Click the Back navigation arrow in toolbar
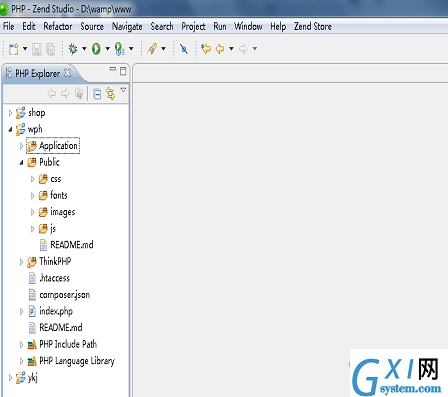The image size is (448, 397). point(220,49)
